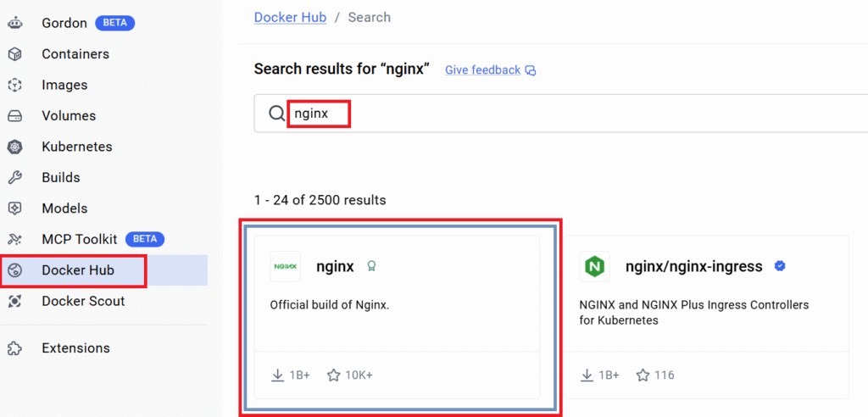The image size is (868, 417).
Task: Click "Official build of Nginx." text
Action: tap(330, 305)
